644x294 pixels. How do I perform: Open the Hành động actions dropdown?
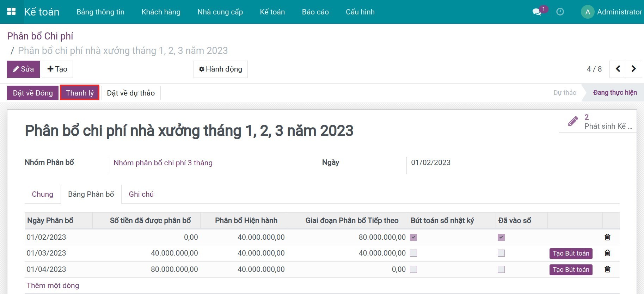point(221,69)
